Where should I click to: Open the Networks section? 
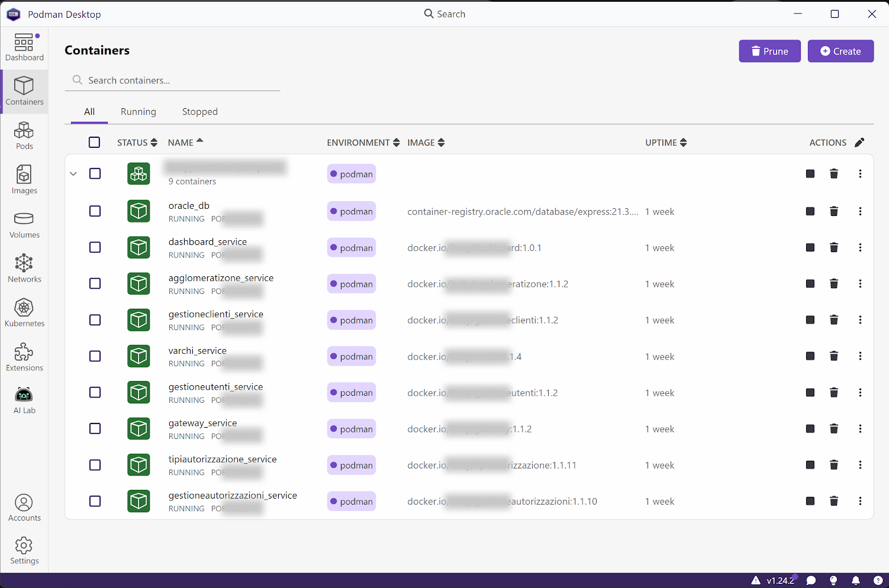coord(24,269)
